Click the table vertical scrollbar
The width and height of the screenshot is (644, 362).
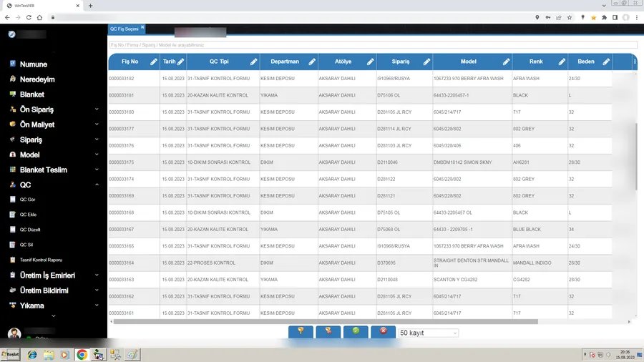[x=636, y=156]
